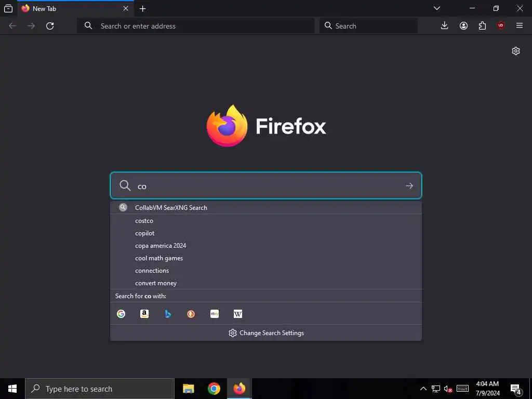This screenshot has height=399, width=532.
Task: Open the Extensions panel
Action: 482,26
